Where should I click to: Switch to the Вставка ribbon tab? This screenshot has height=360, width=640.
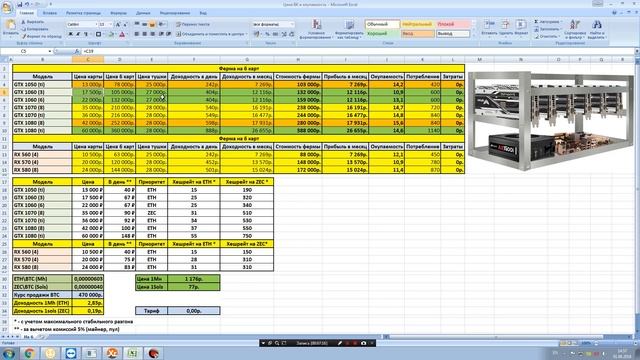(x=50, y=13)
